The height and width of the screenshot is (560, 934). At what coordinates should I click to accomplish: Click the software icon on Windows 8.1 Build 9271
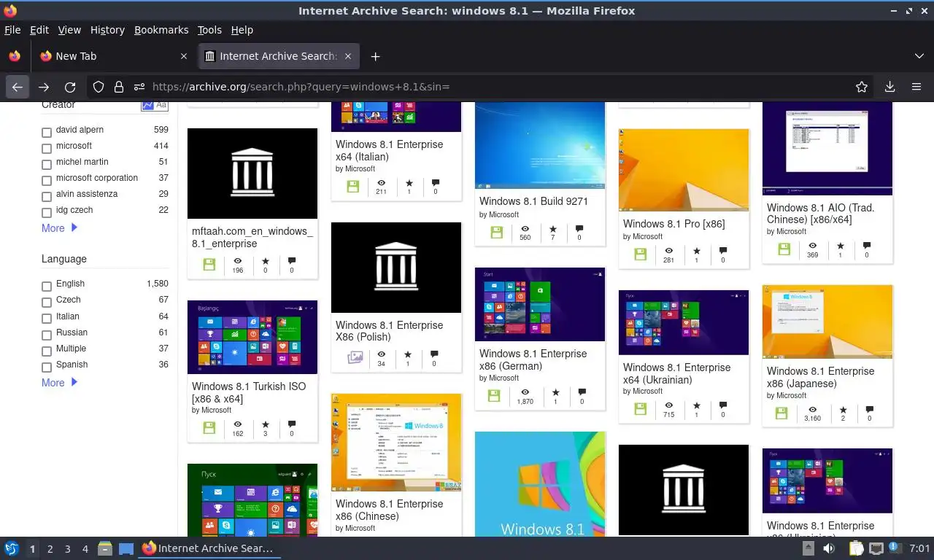pos(496,232)
